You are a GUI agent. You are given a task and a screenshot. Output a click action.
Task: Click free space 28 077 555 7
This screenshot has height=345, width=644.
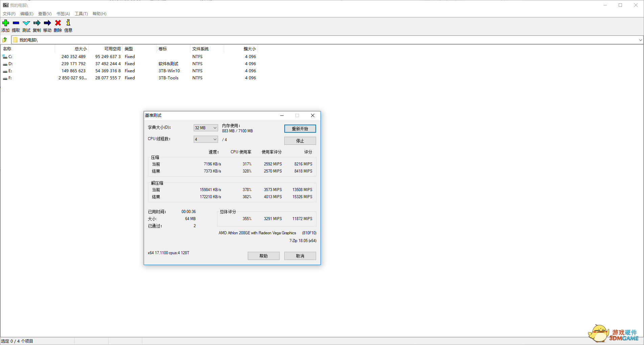(108, 78)
